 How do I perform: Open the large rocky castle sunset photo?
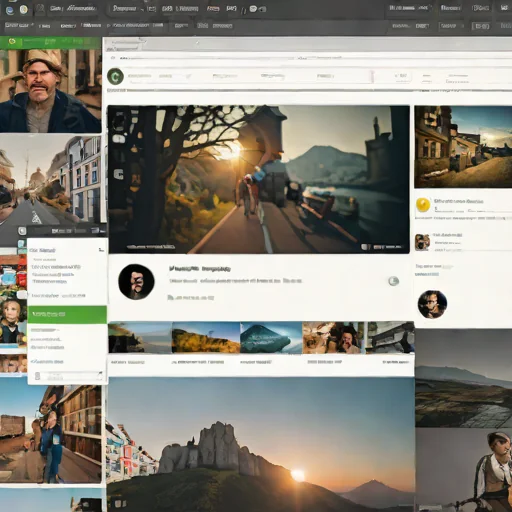click(x=261, y=445)
